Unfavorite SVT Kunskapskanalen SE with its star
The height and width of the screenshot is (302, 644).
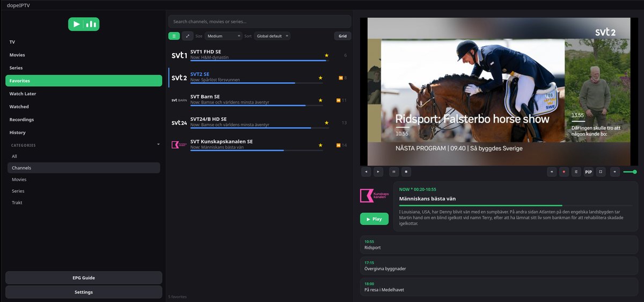[320, 145]
